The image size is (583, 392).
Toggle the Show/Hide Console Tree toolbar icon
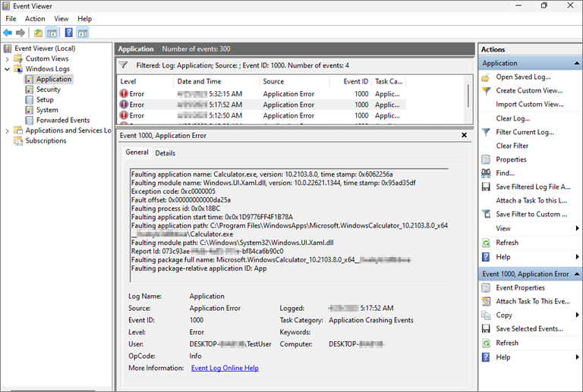point(52,33)
